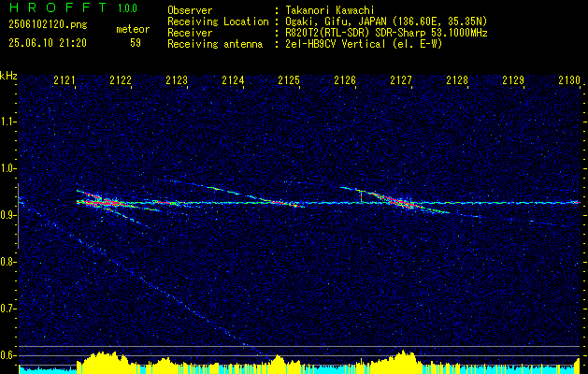Click antenna text 2el-HB9CV Vertical
Viewport: 588px width, 374px height.
click(x=336, y=44)
